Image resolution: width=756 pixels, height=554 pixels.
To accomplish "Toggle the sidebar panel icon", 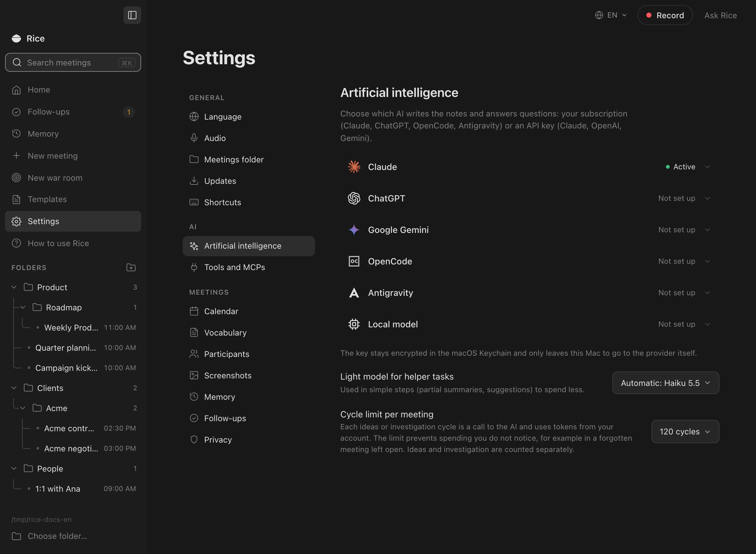I will point(132,15).
